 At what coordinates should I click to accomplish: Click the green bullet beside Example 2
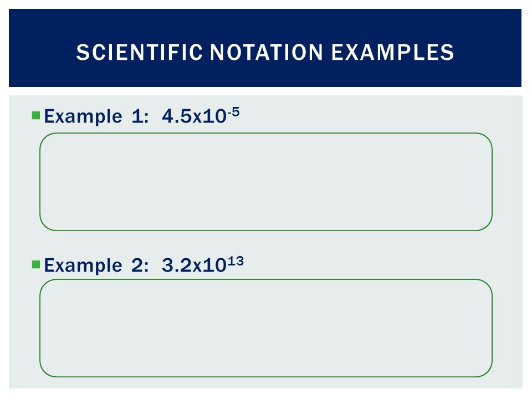(36, 264)
